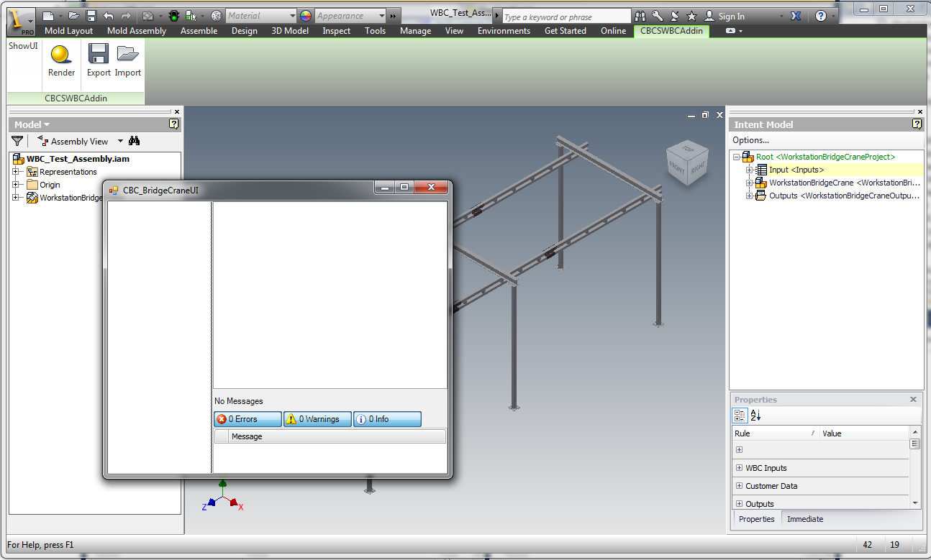Viewport: 931px width, 560px height.
Task: Click 0 Errors filter toggle
Action: [247, 419]
